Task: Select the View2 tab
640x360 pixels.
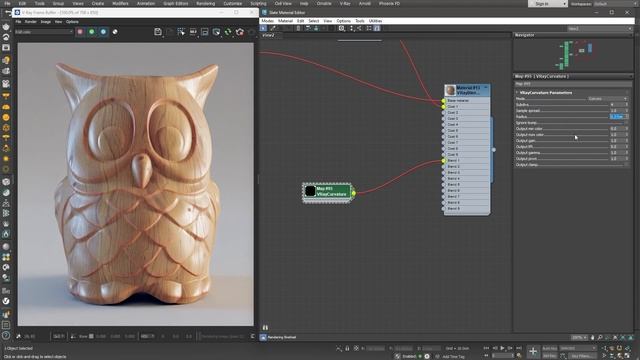Action: pos(268,36)
